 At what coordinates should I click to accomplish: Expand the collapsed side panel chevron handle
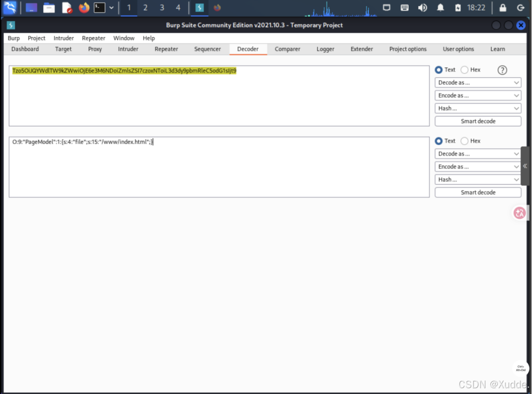click(x=525, y=166)
